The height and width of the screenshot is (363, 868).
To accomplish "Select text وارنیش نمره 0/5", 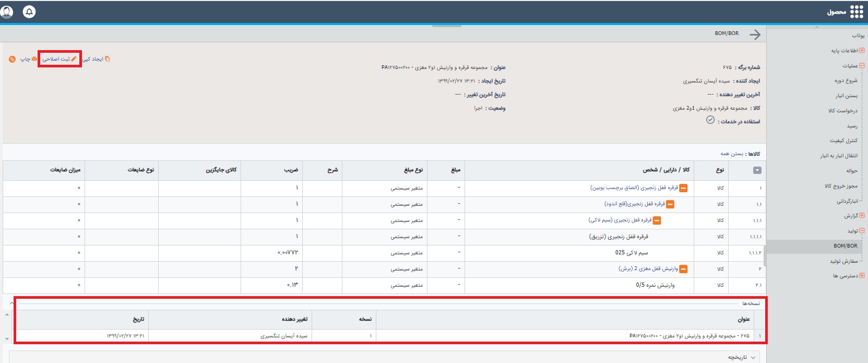I will click(655, 285).
